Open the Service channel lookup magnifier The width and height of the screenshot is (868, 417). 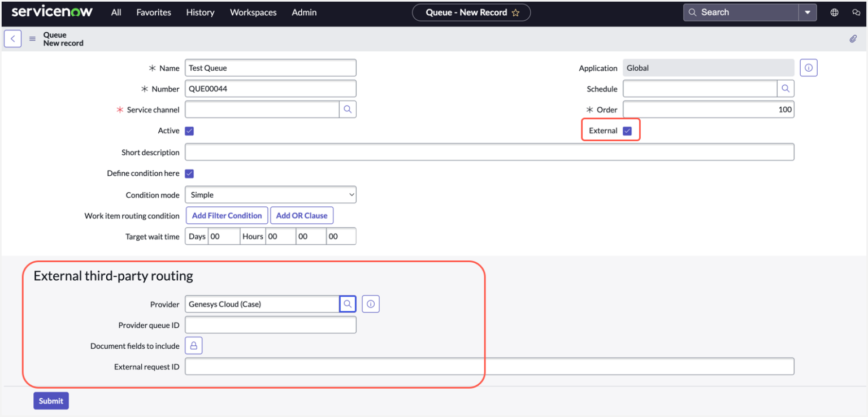(348, 109)
